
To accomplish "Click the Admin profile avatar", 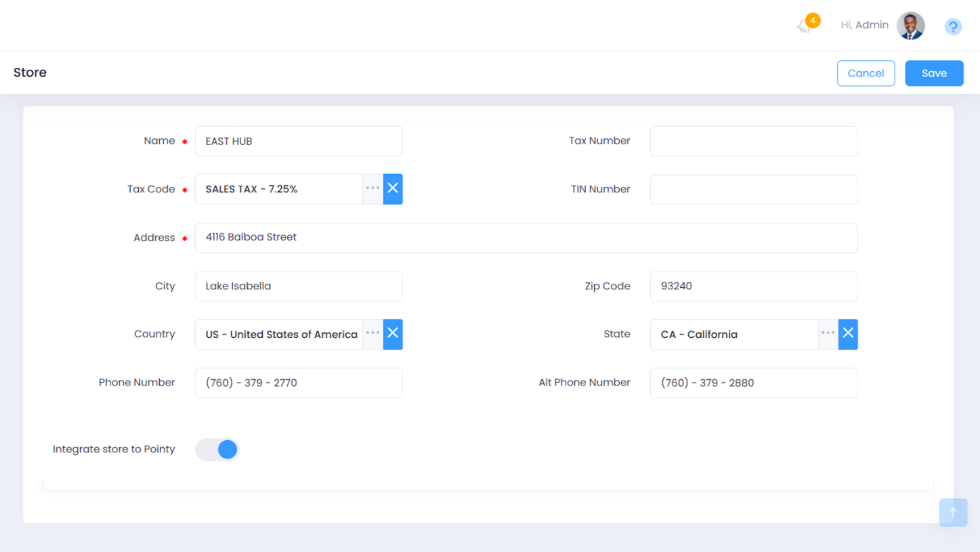I will tap(910, 26).
